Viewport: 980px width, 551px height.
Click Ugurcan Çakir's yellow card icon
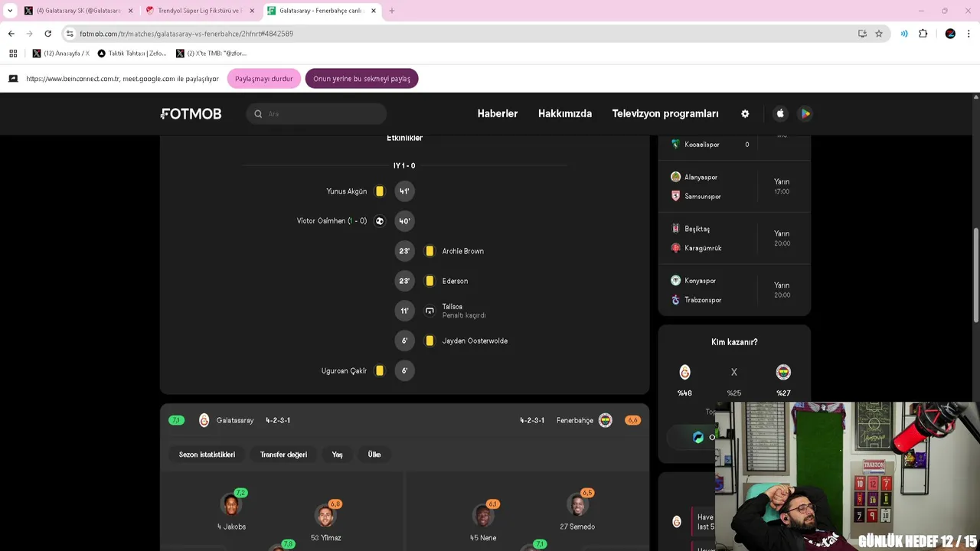380,370
